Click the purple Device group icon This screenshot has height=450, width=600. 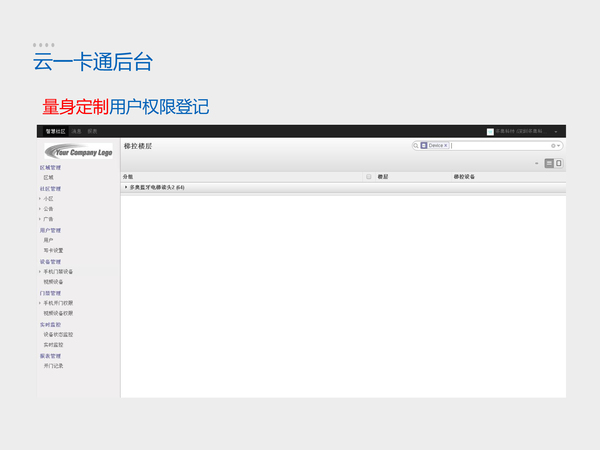424,145
